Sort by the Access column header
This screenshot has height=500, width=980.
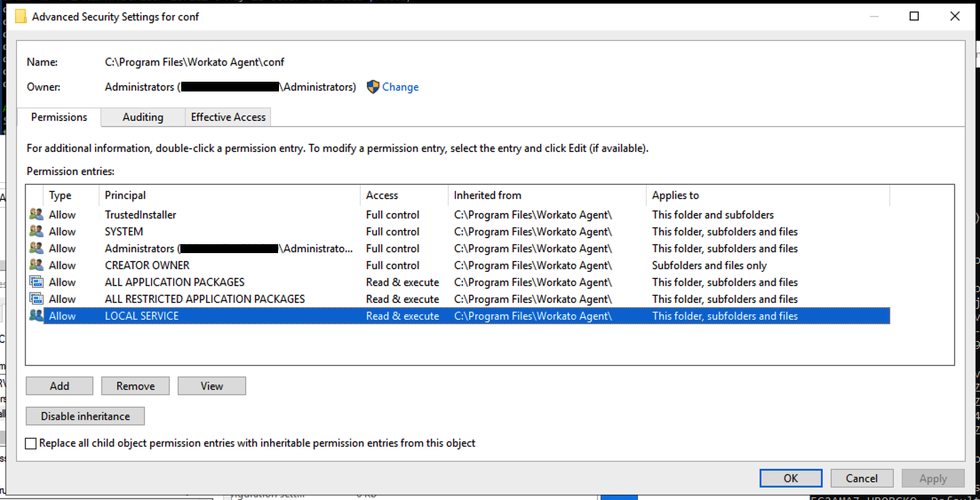[404, 195]
